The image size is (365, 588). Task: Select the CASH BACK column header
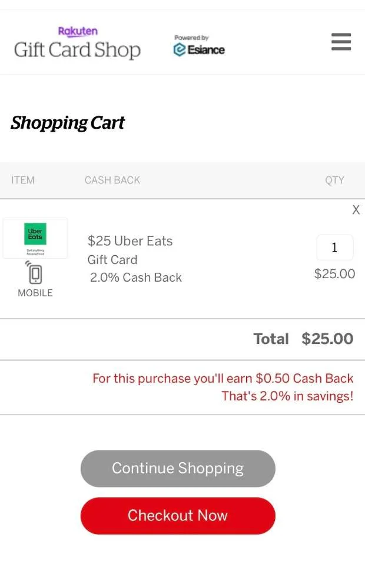(112, 180)
